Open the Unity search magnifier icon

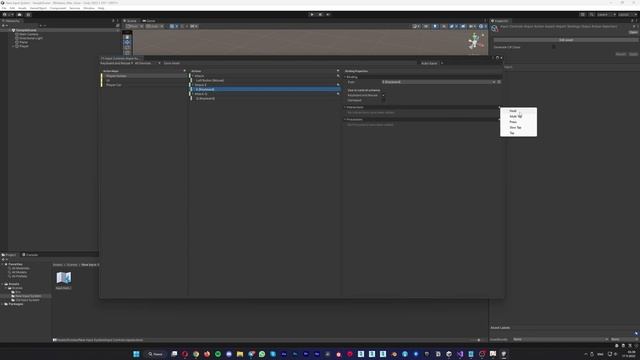point(591,14)
